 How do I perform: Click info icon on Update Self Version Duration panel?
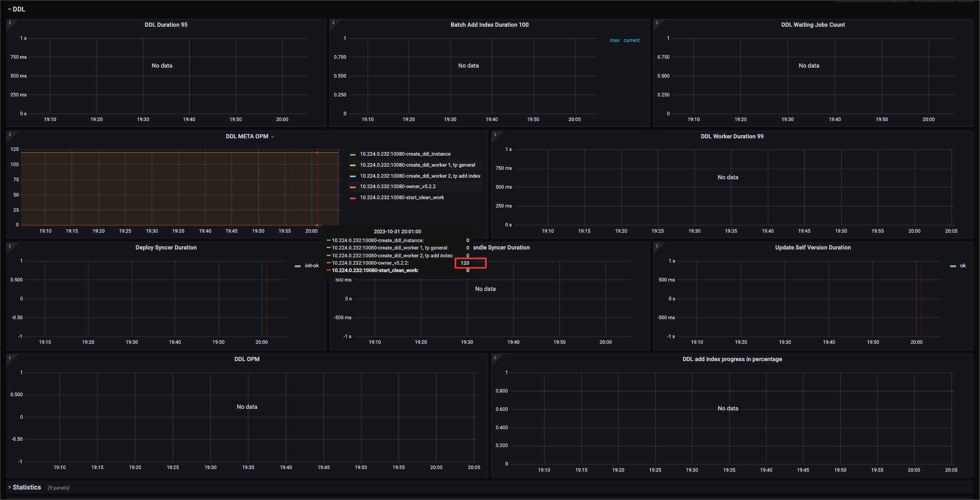point(656,245)
